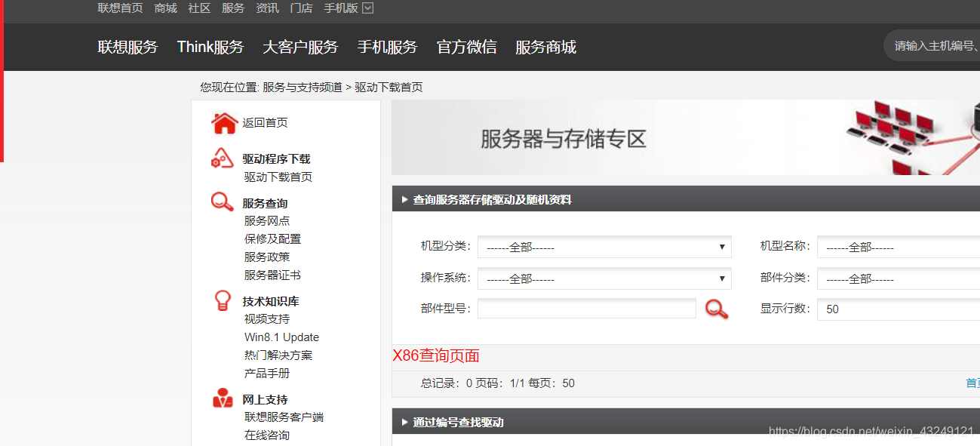Open 联想服务客户端 sidebar link
Image resolution: width=980 pixels, height=446 pixels.
284,417
